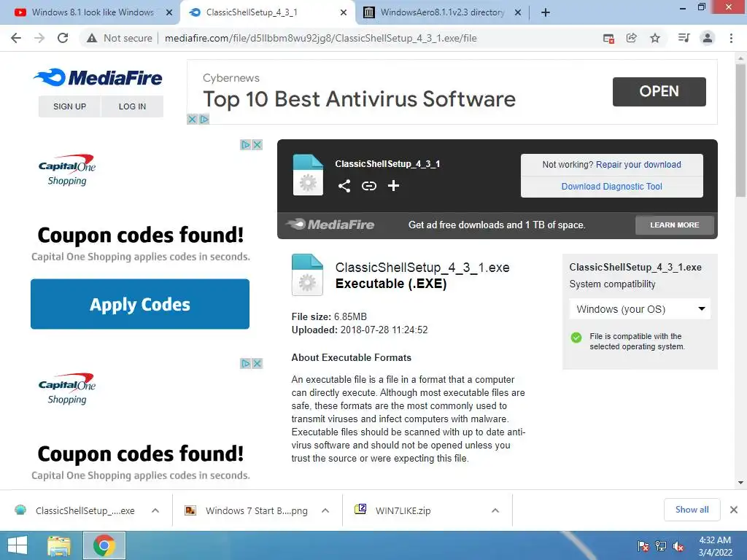Click the Apply Codes button
This screenshot has height=560, width=747.
tap(140, 304)
